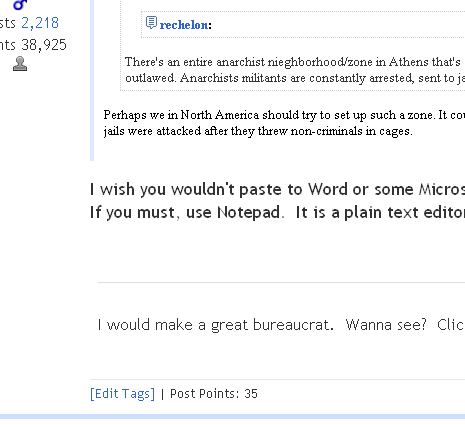Viewport: 465px width, 427px height.
Task: Click the line starting "outlawed. Anarchists militants"
Action: click(x=295, y=78)
